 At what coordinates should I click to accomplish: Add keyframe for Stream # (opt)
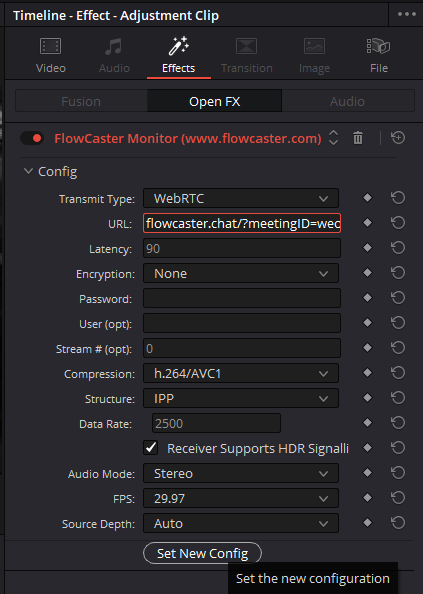pyautogui.click(x=367, y=348)
